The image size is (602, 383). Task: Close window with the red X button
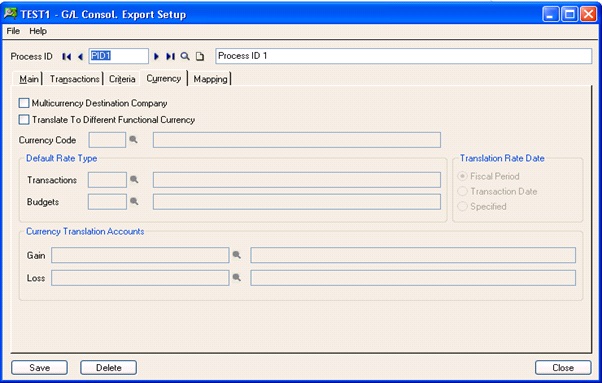click(x=589, y=14)
